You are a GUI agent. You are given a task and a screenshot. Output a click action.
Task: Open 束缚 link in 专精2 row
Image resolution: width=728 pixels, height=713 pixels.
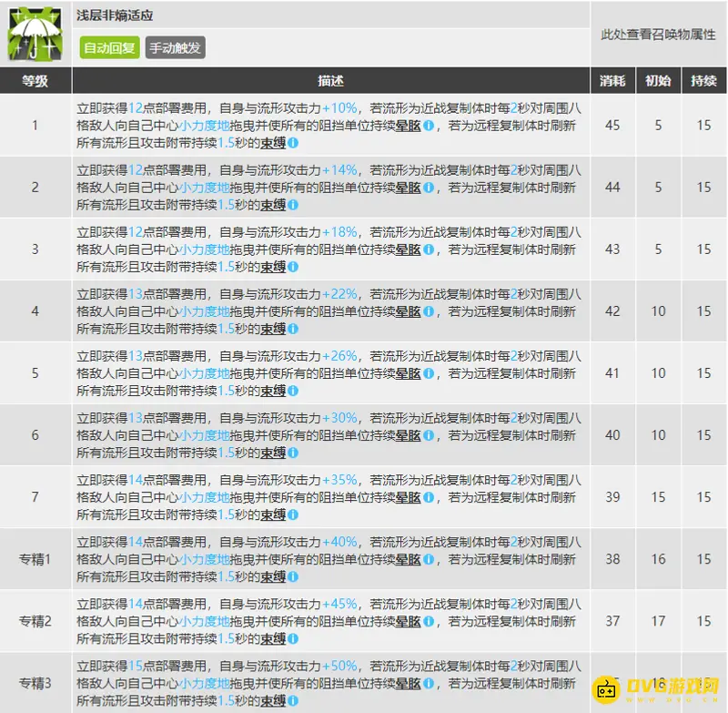(273, 638)
